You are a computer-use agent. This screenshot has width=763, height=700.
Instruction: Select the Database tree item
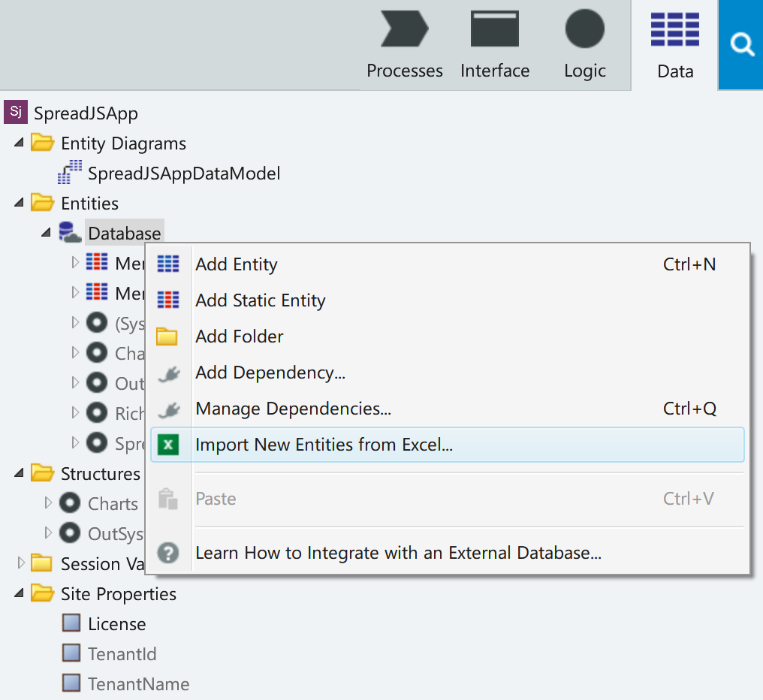point(124,233)
